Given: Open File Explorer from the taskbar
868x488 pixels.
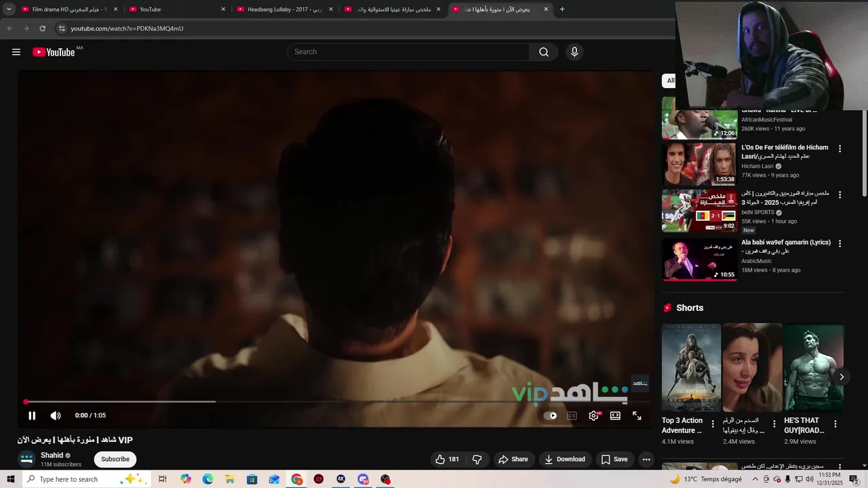Looking at the screenshot, I should pos(230,479).
